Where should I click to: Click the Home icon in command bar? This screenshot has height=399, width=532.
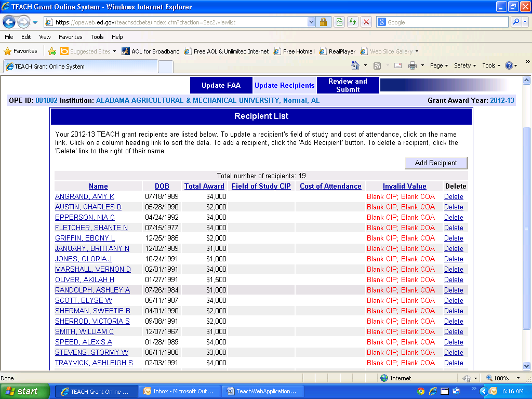point(355,66)
